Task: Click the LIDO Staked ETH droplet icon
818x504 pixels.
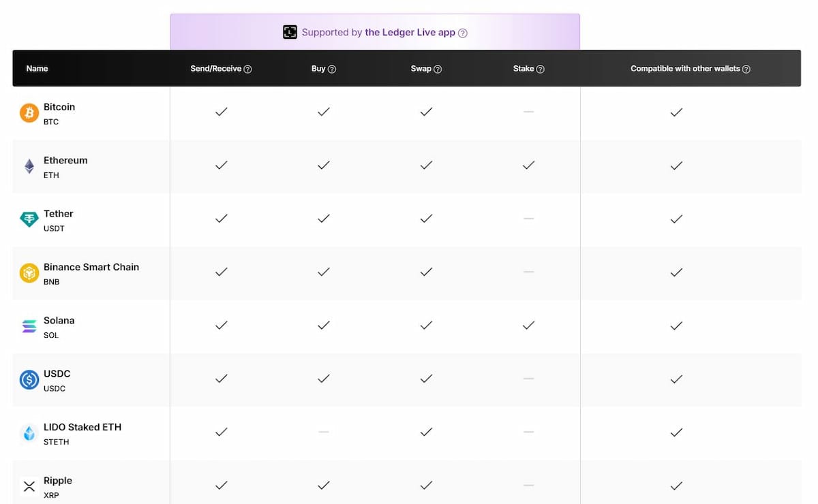Action: 28,432
